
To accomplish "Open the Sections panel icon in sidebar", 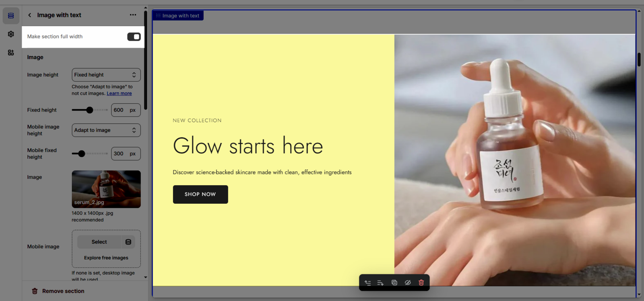I will (11, 16).
